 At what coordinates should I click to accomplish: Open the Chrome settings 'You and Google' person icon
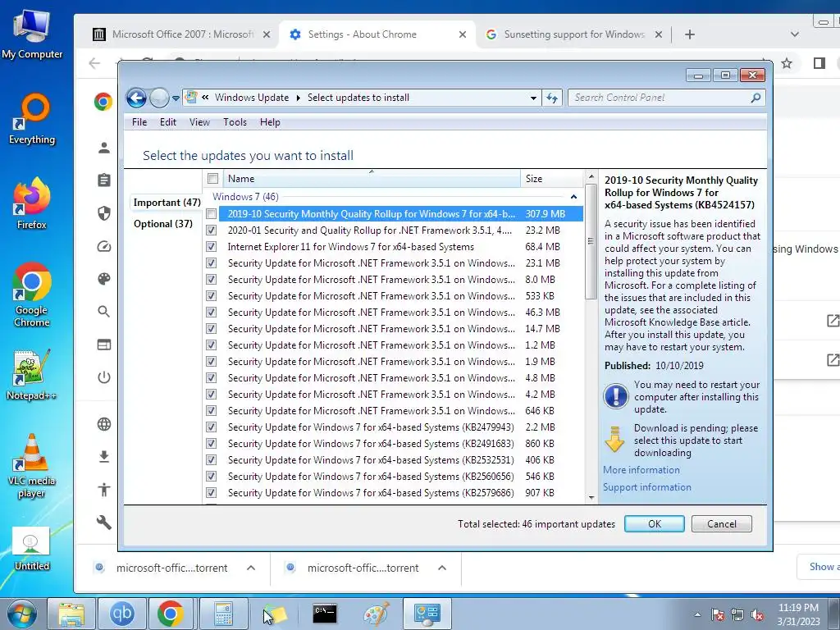(x=104, y=148)
